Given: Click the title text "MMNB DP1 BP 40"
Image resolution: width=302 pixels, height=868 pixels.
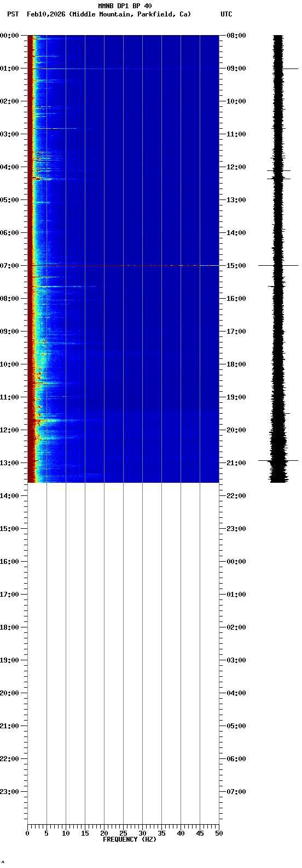Looking at the screenshot, I should click(125, 6).
